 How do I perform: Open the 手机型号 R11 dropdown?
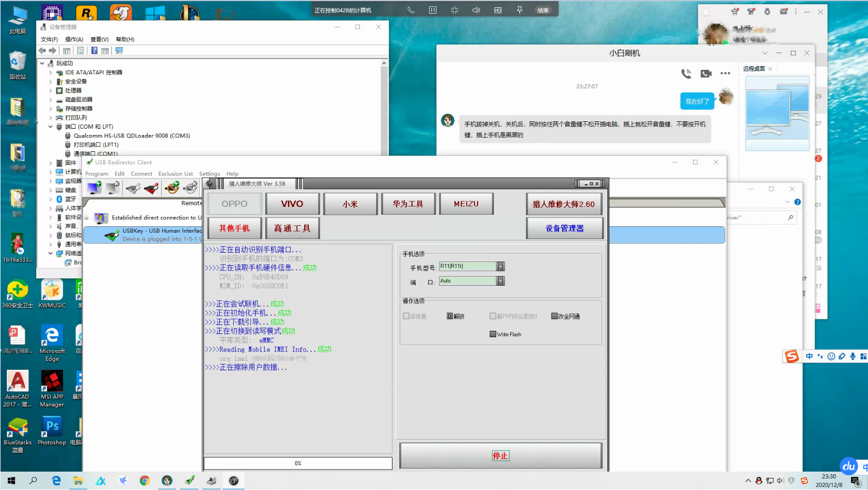(x=501, y=266)
